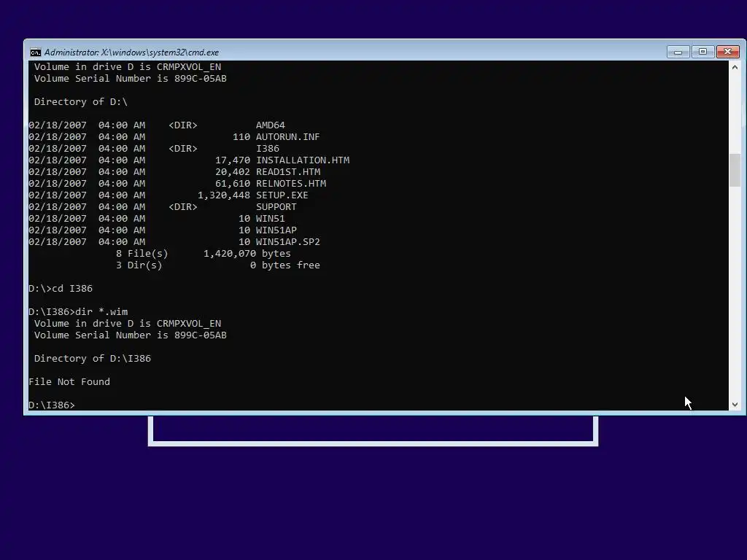The width and height of the screenshot is (747, 560).
Task: Click the 'Directory of D:\' line
Action: click(80, 102)
